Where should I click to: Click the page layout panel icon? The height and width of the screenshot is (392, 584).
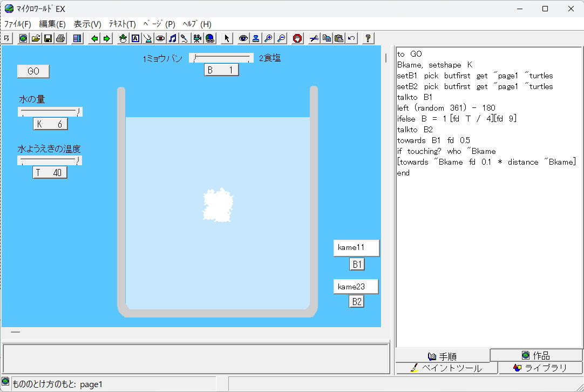pyautogui.click(x=78, y=38)
